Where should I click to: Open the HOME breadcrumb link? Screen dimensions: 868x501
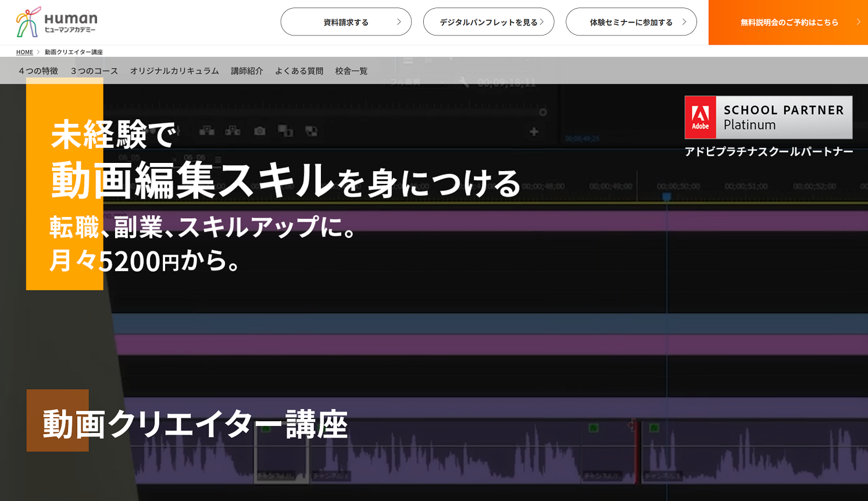pos(24,52)
